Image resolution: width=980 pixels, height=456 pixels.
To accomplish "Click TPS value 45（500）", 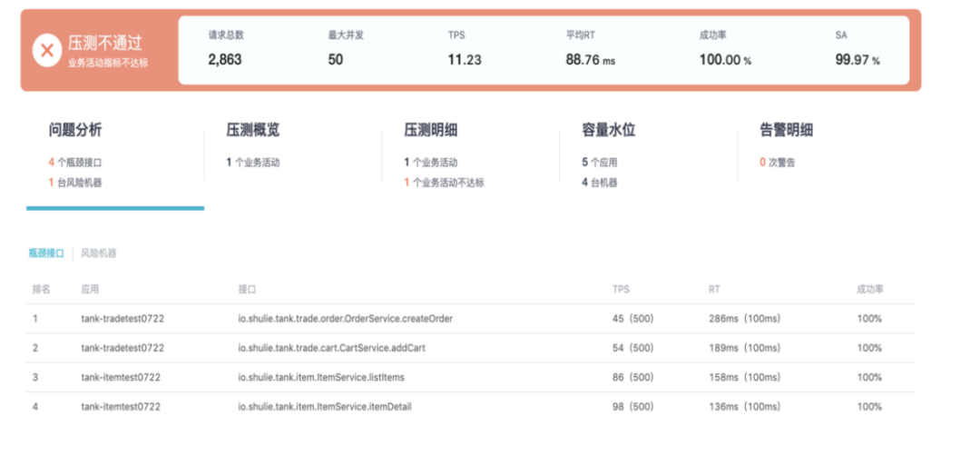I will click(633, 319).
